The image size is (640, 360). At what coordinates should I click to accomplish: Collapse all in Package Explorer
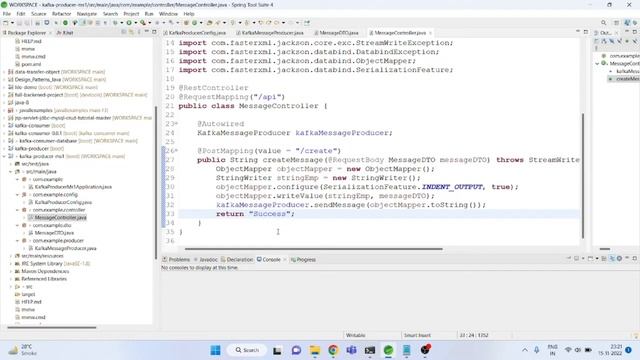[124, 32]
